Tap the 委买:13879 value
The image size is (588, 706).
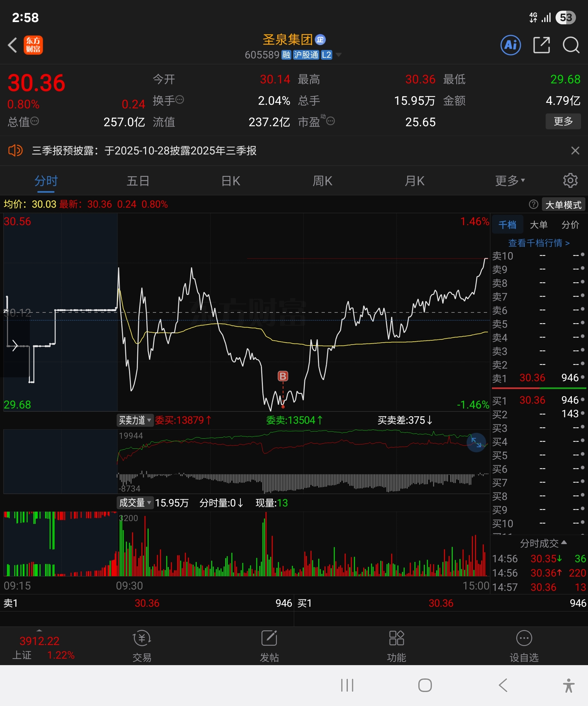[x=183, y=420]
